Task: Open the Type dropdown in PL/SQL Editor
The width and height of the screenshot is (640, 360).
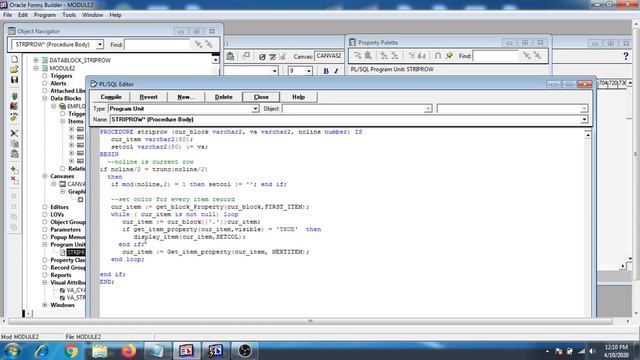Action: (255, 109)
